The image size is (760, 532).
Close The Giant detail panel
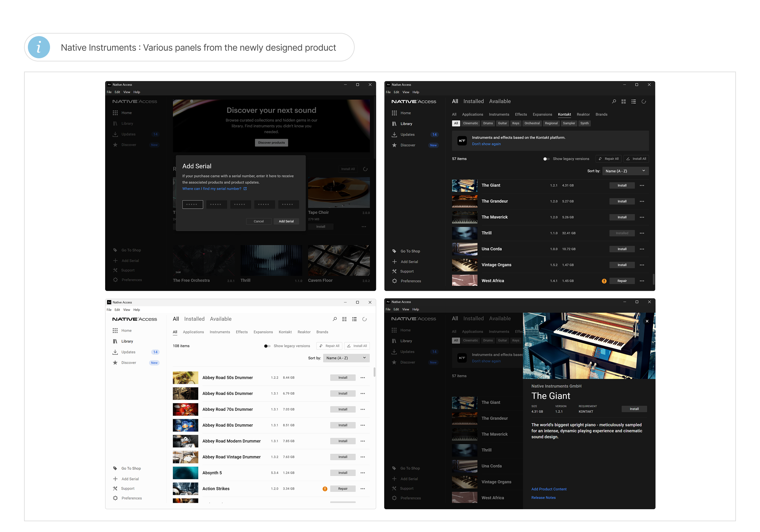click(x=647, y=321)
